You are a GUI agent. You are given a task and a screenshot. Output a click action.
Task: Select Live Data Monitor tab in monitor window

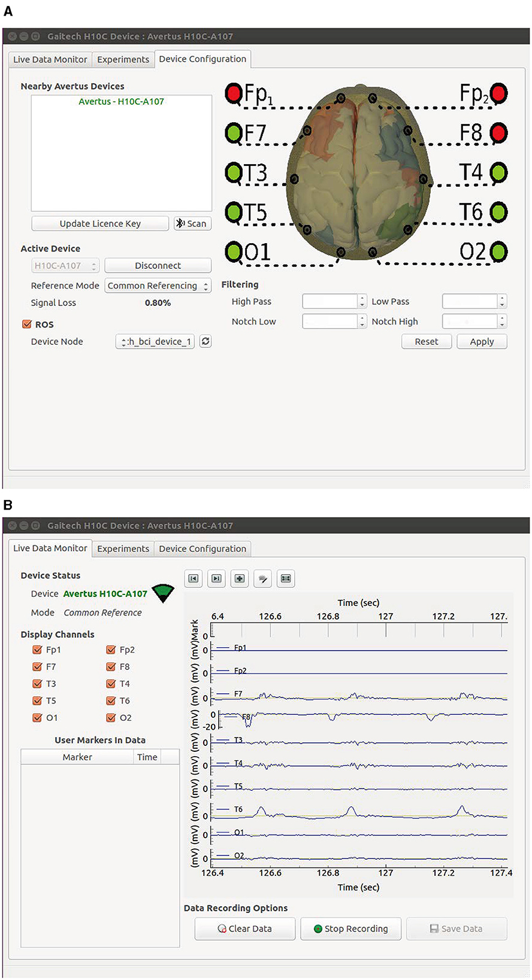50,548
